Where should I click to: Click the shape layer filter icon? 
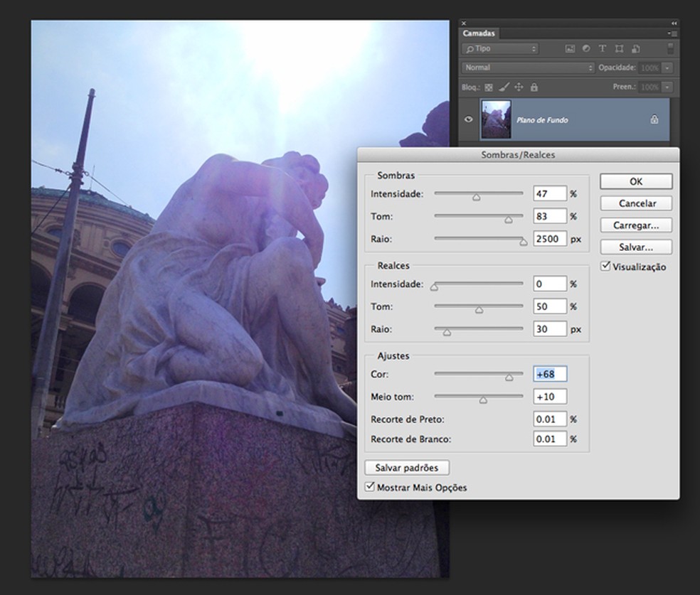click(619, 49)
